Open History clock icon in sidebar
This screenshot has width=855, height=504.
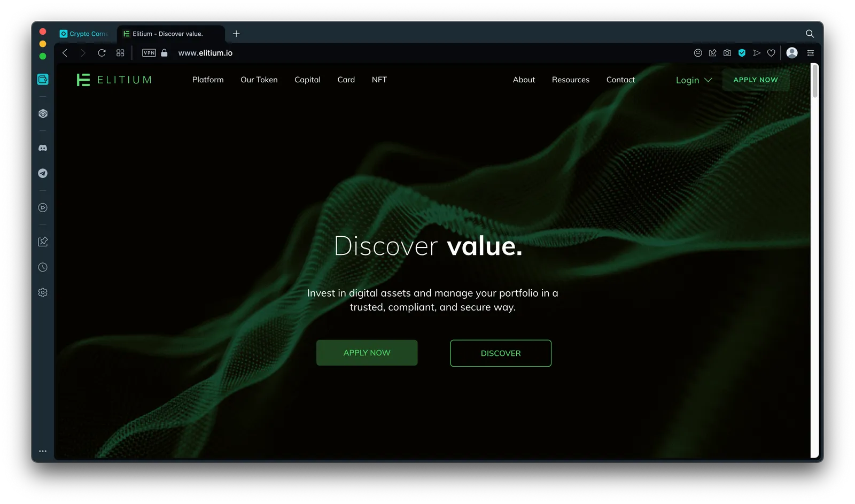(43, 267)
